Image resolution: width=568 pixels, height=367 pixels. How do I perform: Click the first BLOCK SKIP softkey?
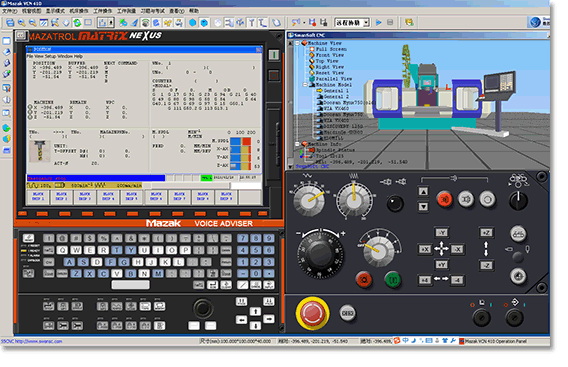coord(38,197)
